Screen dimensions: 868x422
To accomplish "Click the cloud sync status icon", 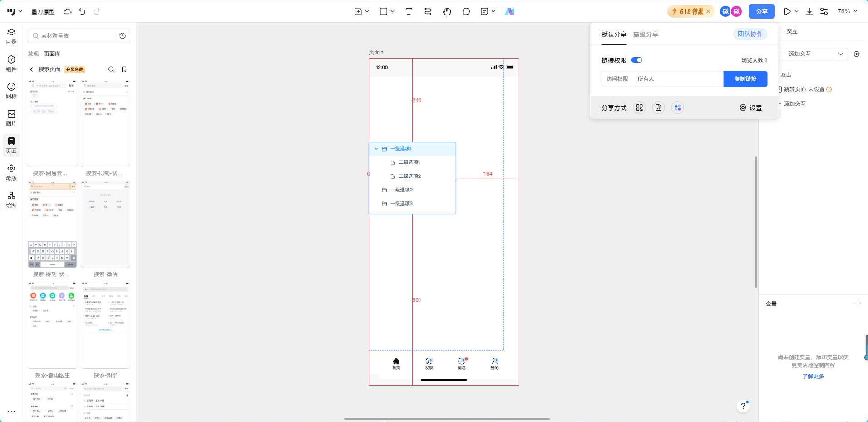I will click(68, 11).
